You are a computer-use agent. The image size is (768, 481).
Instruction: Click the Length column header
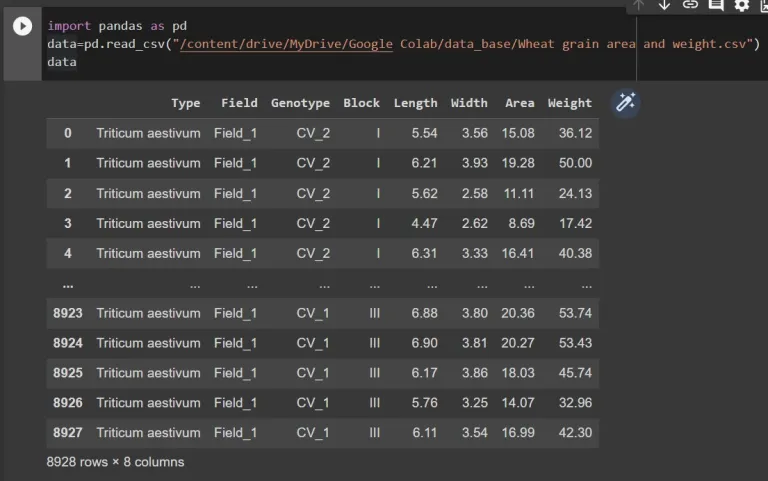(x=415, y=103)
